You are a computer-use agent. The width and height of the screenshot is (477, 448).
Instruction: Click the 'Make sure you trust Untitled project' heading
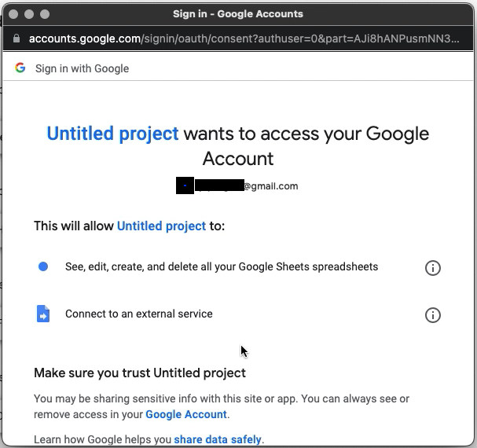140,373
